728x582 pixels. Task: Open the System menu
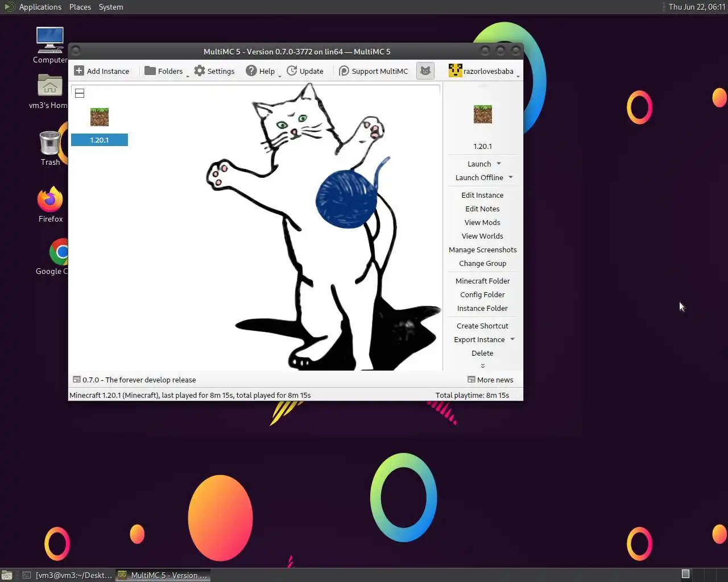pyautogui.click(x=111, y=7)
